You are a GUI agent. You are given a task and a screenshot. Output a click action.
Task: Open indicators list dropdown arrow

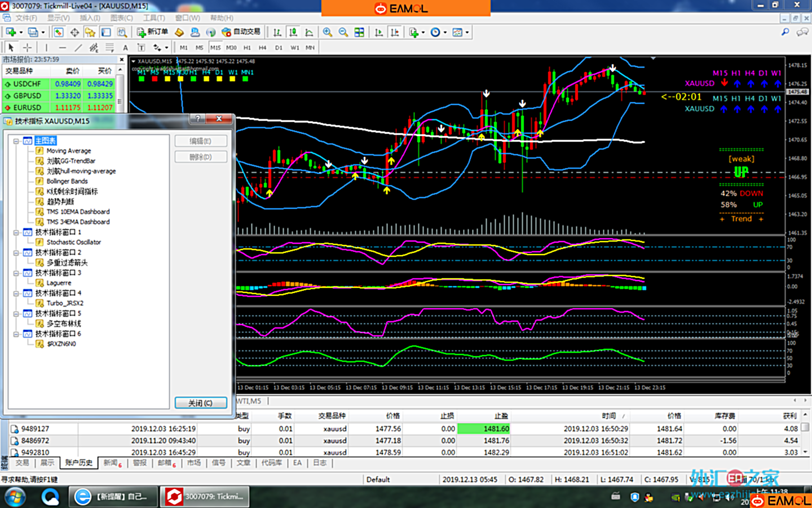coord(423,32)
